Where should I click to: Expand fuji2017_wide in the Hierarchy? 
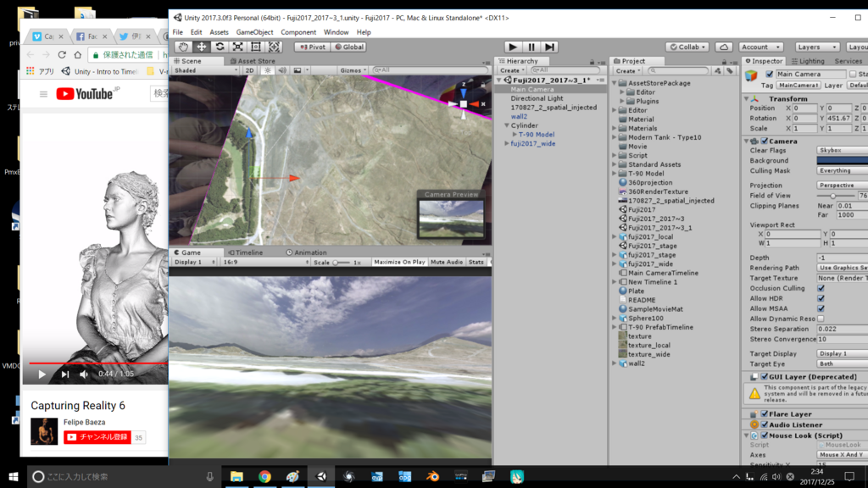(x=507, y=144)
